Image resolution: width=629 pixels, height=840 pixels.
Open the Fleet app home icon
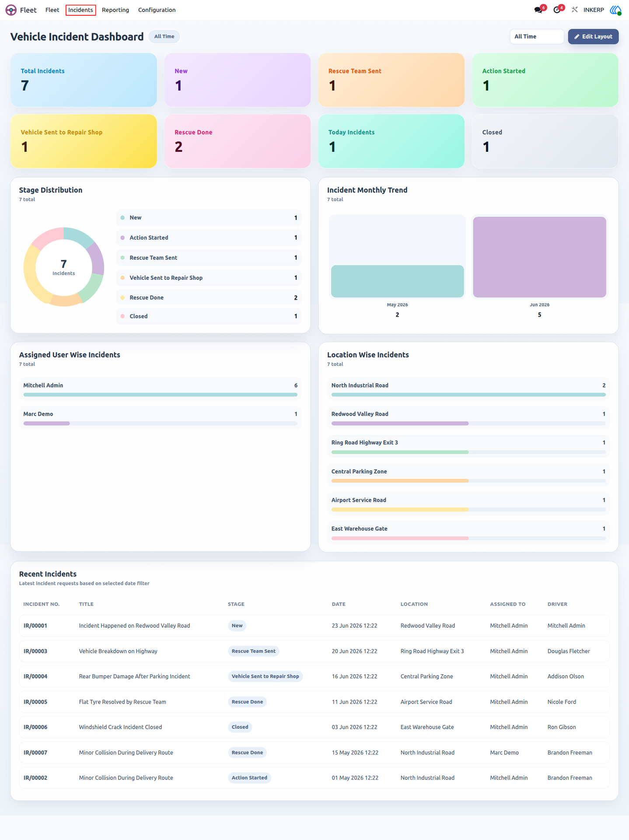pos(11,10)
